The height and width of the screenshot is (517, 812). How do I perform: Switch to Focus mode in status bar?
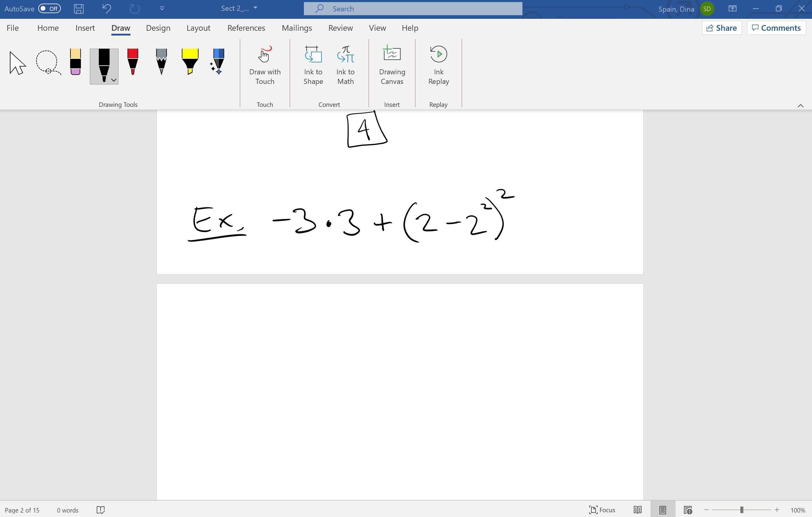pos(603,510)
